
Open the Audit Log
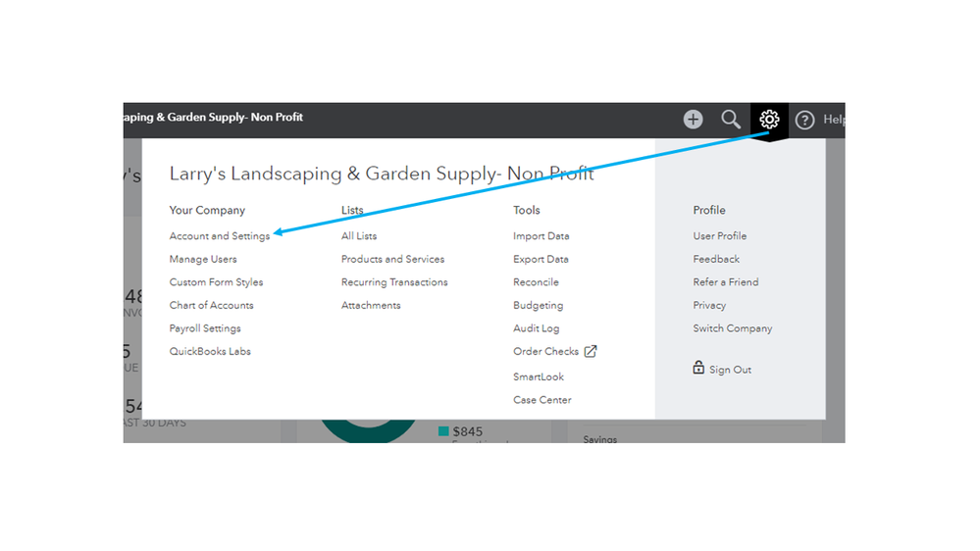(536, 328)
